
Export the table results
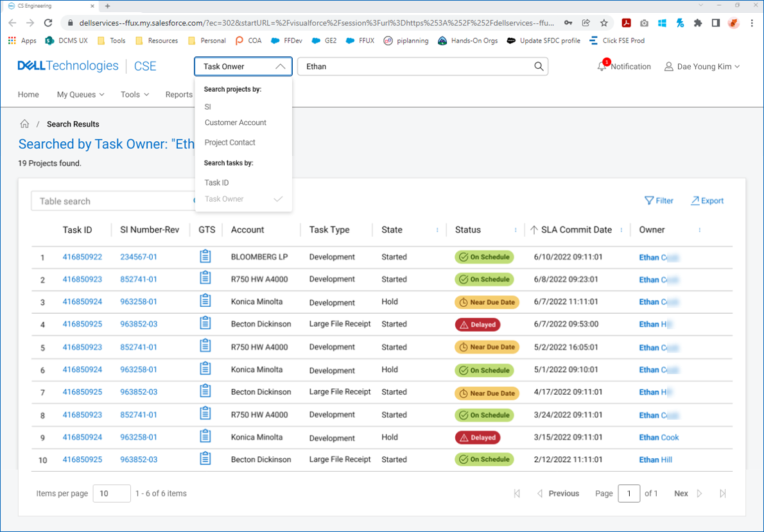pos(707,201)
